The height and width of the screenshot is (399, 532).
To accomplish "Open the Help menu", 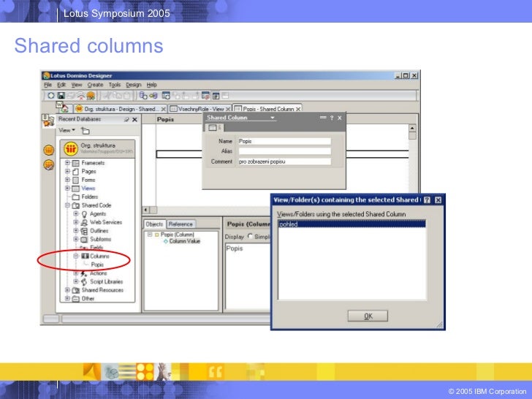I will click(152, 85).
